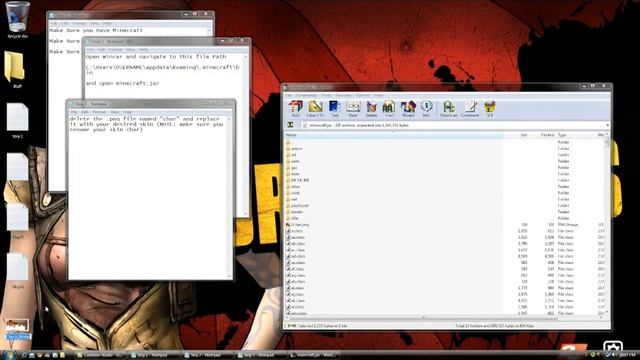Click the VirusScan icon in WinRAR toolbar
The image size is (640, 360).
click(449, 109)
